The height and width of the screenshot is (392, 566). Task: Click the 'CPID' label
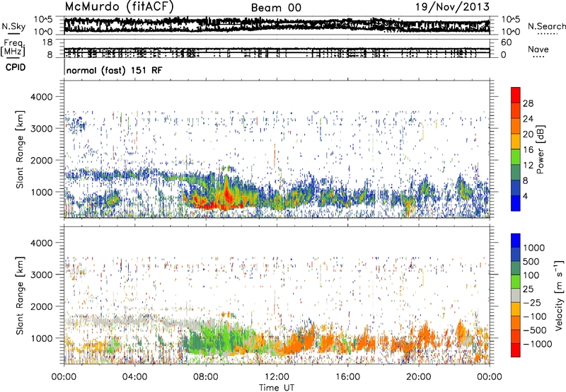coord(16,67)
